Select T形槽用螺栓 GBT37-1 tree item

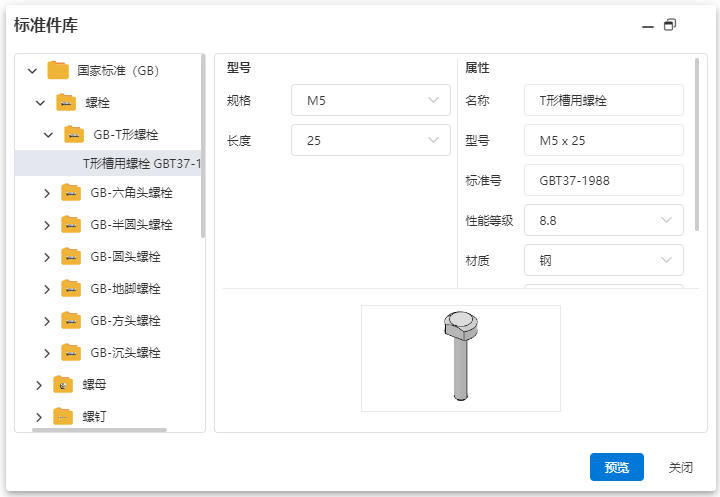tap(108, 164)
